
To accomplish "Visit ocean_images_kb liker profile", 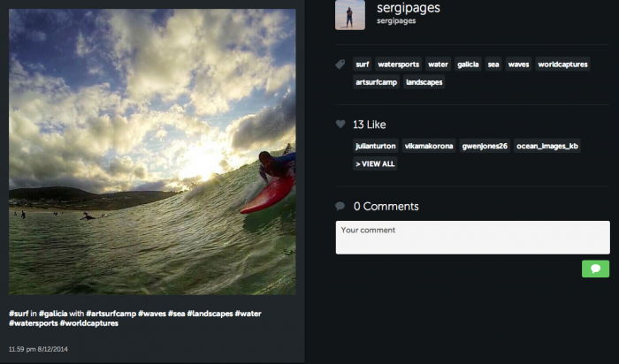I will point(547,146).
